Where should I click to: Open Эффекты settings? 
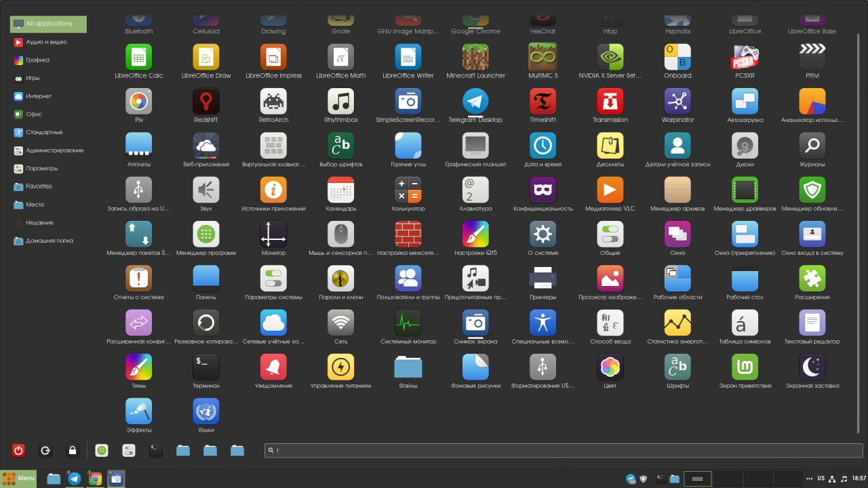tap(138, 411)
